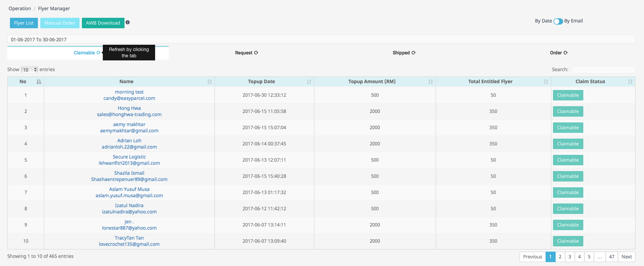Sort by Name column sort icon

(x=209, y=82)
